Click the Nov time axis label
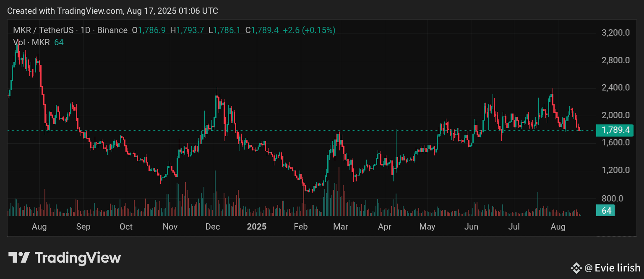The image size is (644, 279). pyautogui.click(x=170, y=227)
